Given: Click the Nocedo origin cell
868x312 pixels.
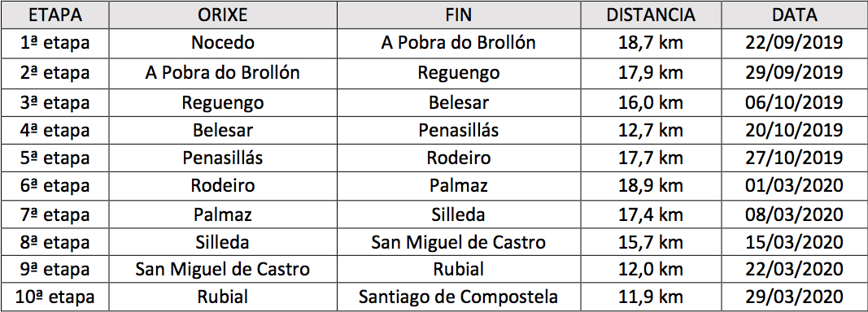Looking at the screenshot, I should pyautogui.click(x=223, y=43).
